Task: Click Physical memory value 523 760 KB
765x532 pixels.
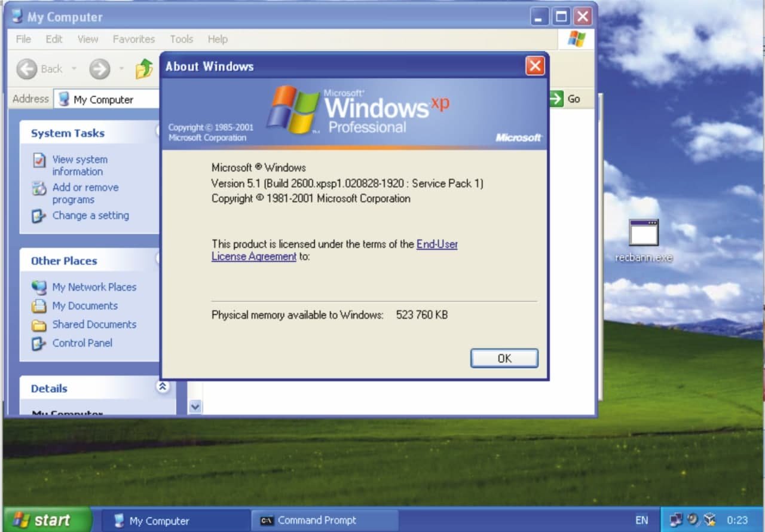Action: [x=422, y=314]
